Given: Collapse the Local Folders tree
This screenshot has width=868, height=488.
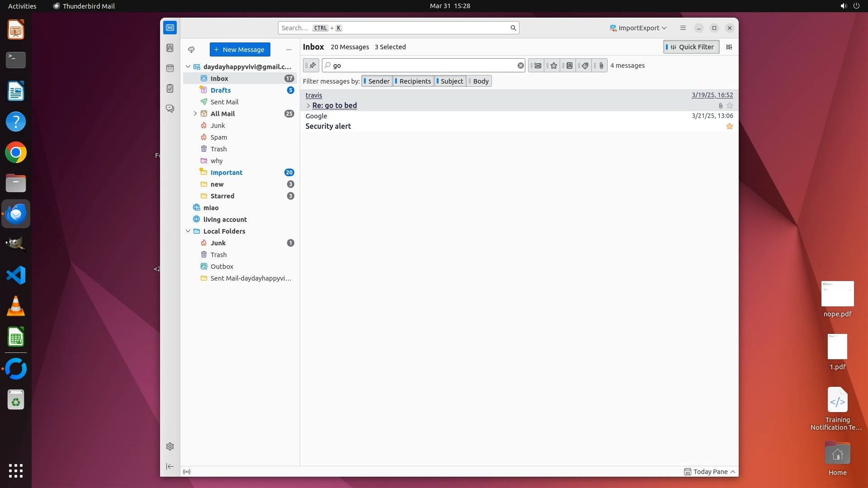Looking at the screenshot, I should coord(188,231).
